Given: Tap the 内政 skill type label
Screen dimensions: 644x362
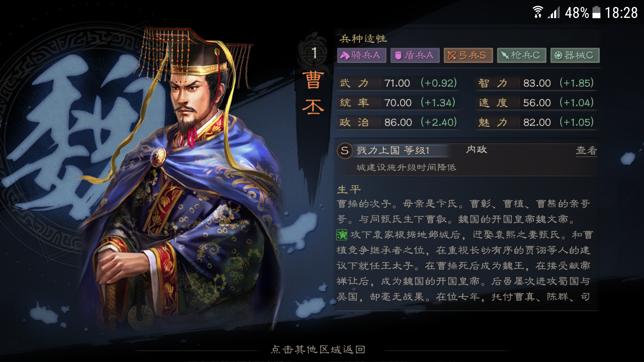Looking at the screenshot, I should tap(476, 149).
